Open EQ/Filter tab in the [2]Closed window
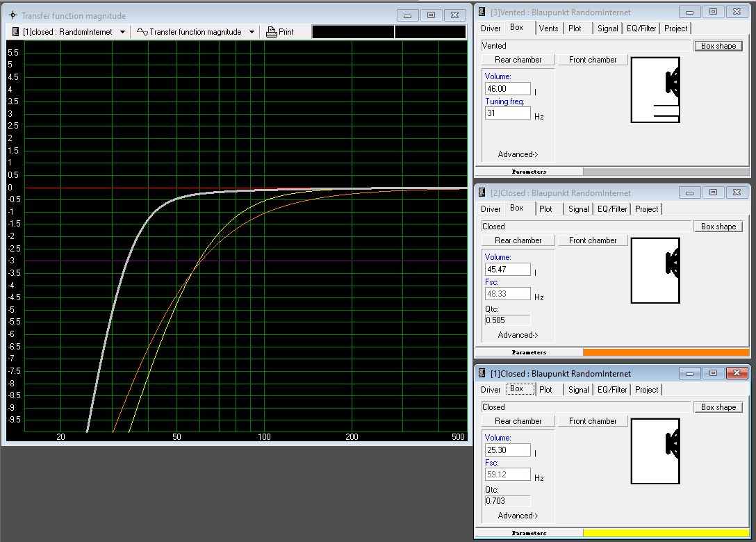The image size is (756, 542). [x=612, y=208]
